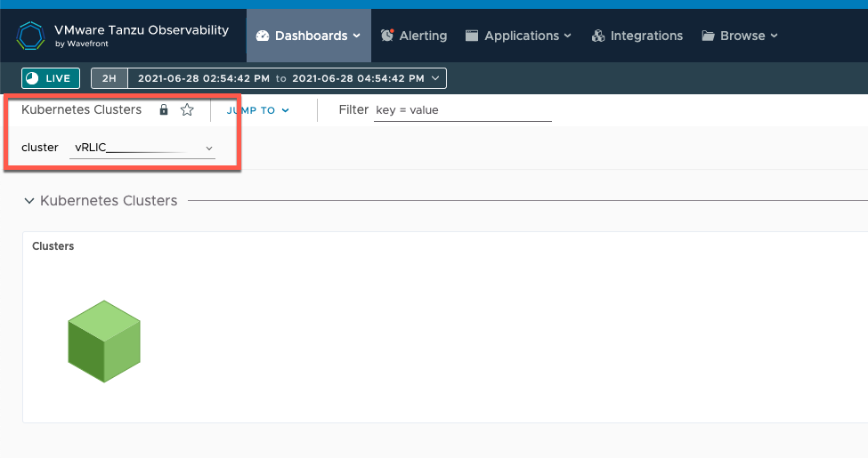Click the Dashboards gauge icon
Image resolution: width=868 pixels, height=458 pixels.
coord(263,36)
